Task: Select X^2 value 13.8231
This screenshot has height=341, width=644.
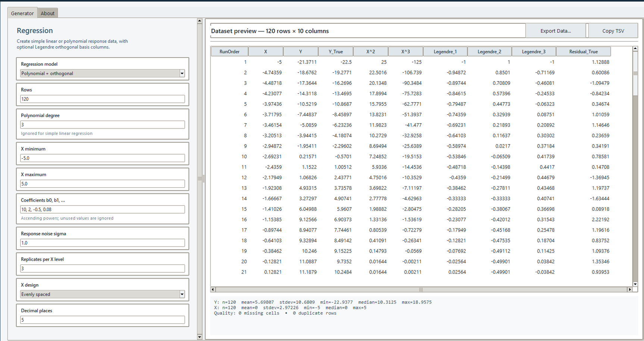Action: click(378, 115)
